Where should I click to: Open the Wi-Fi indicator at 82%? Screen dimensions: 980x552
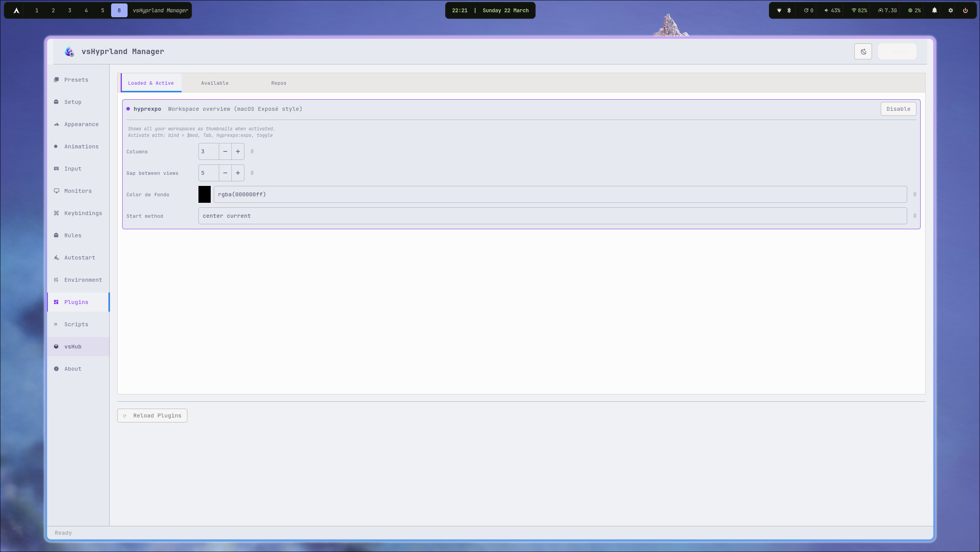859,10
